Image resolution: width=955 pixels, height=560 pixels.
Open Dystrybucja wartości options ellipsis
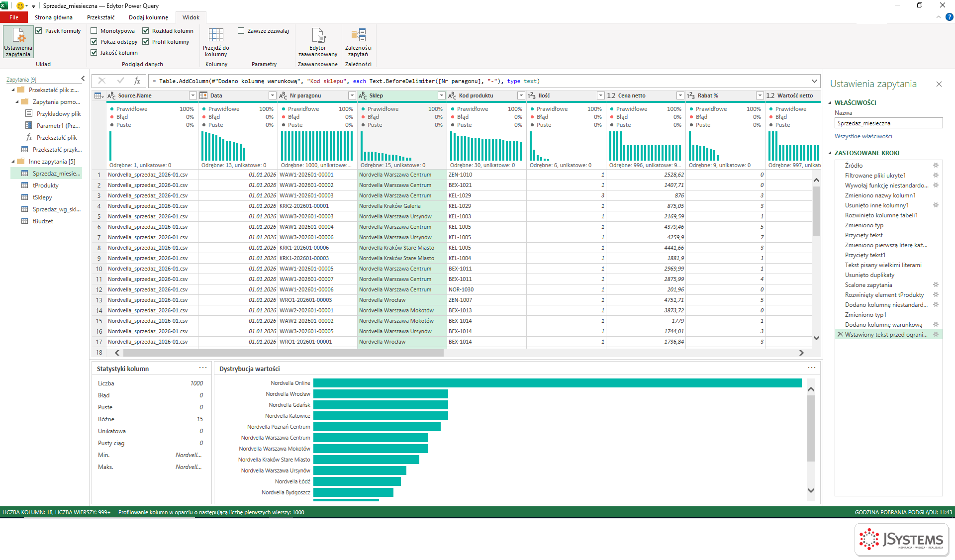click(812, 368)
